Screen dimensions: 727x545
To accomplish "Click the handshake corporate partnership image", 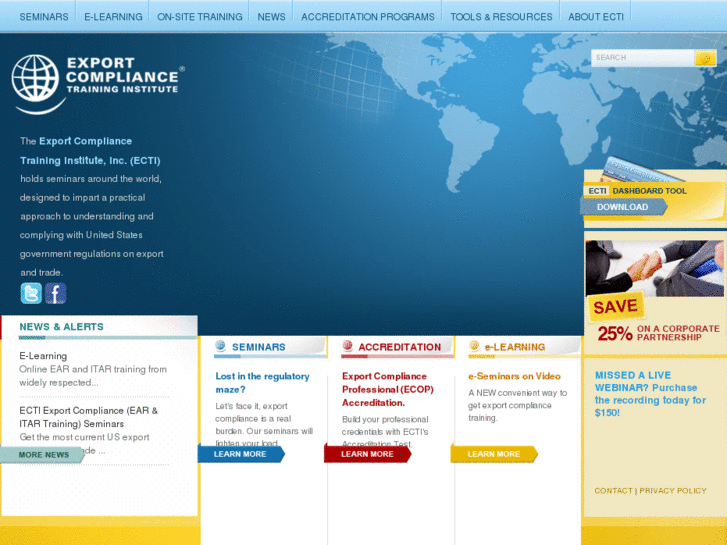I will point(654,268).
